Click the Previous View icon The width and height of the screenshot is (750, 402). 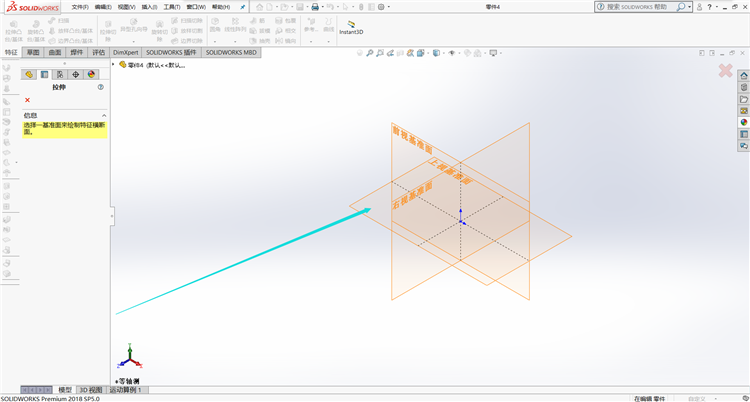click(x=390, y=53)
